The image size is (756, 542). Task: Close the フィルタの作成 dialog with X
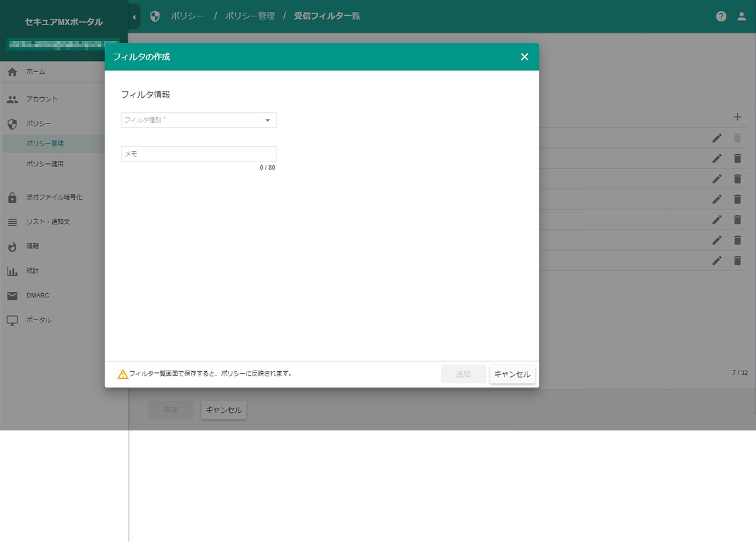pos(524,57)
